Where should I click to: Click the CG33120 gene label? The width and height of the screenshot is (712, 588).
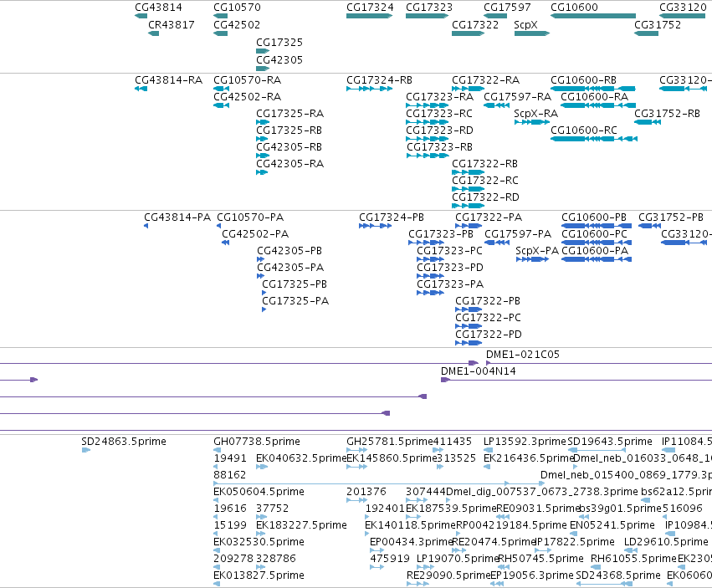pos(683,8)
